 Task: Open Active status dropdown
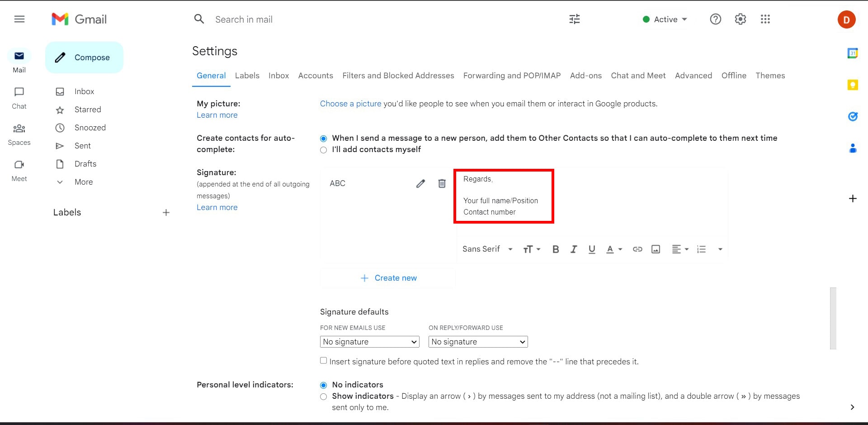click(665, 19)
